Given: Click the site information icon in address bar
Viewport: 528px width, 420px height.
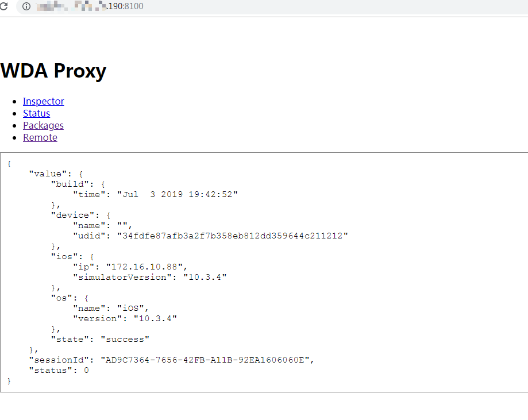Looking at the screenshot, I should pyautogui.click(x=26, y=6).
